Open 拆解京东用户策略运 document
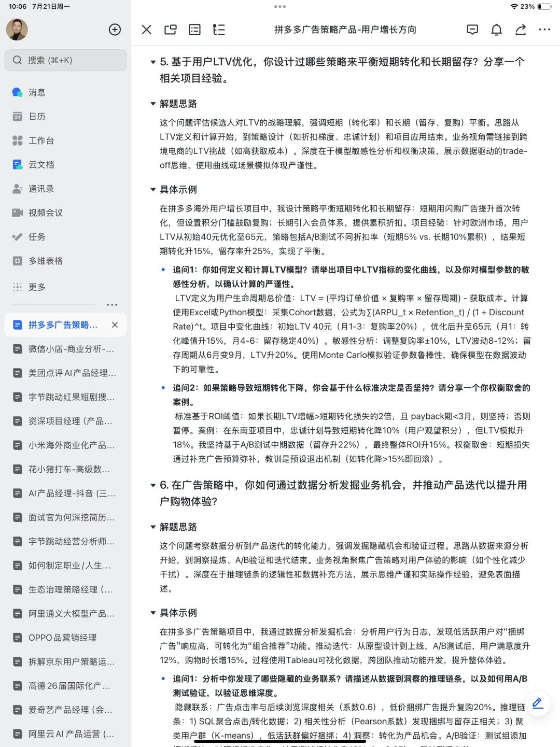The image size is (560, 747). pos(65,661)
